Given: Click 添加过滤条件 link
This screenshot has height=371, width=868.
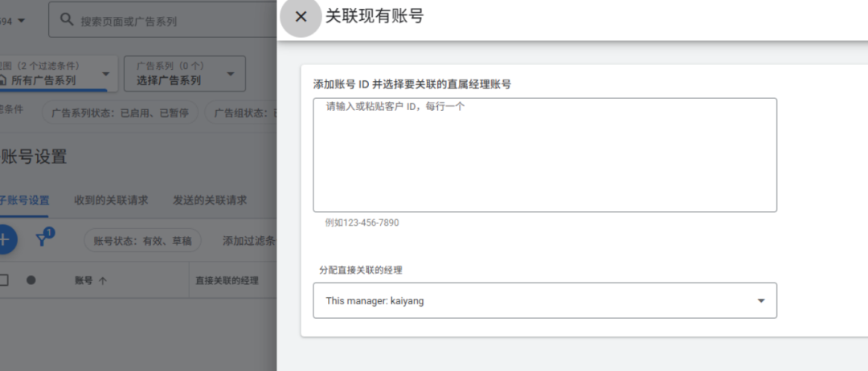Looking at the screenshot, I should point(249,241).
